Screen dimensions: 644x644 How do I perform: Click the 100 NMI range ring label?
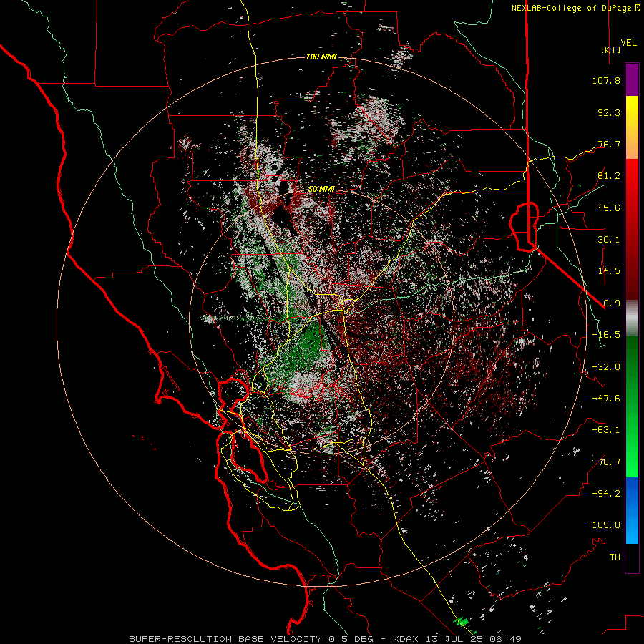[x=321, y=57]
